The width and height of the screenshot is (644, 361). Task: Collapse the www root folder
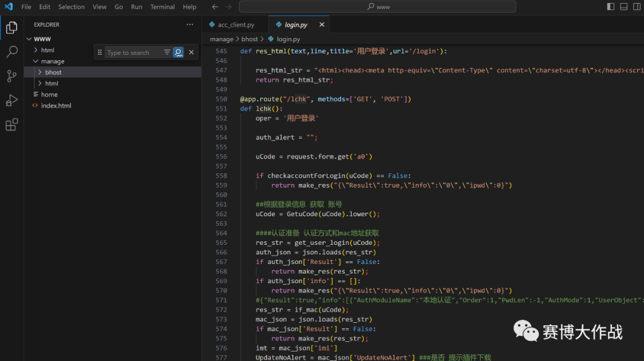tap(42, 39)
